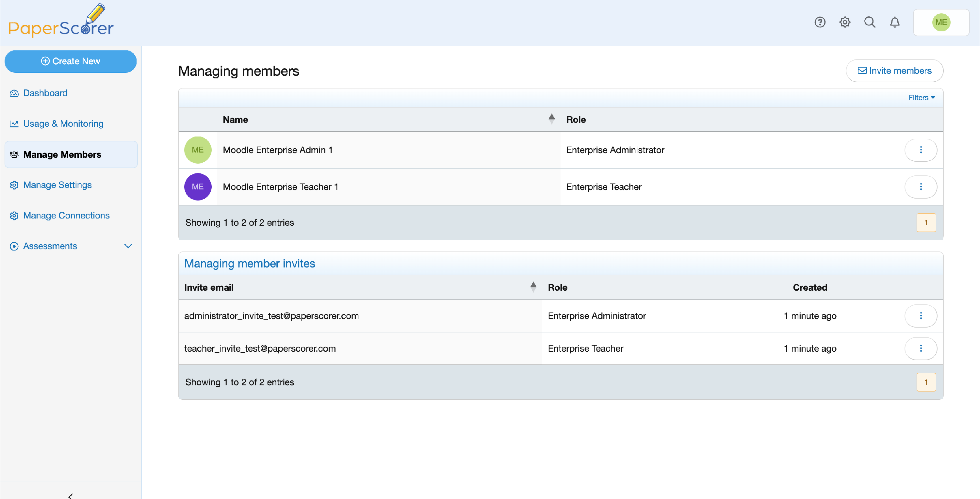Open Manage Settings page

[x=57, y=185]
